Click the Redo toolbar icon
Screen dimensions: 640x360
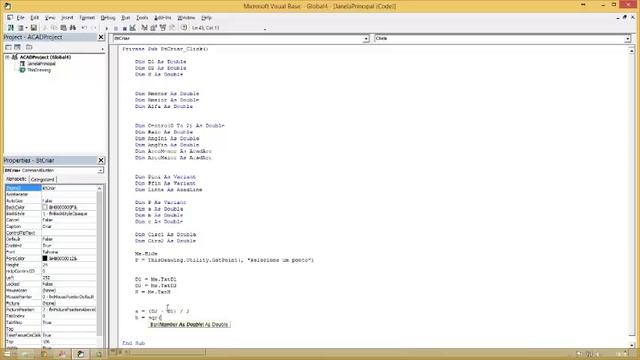coord(93,28)
